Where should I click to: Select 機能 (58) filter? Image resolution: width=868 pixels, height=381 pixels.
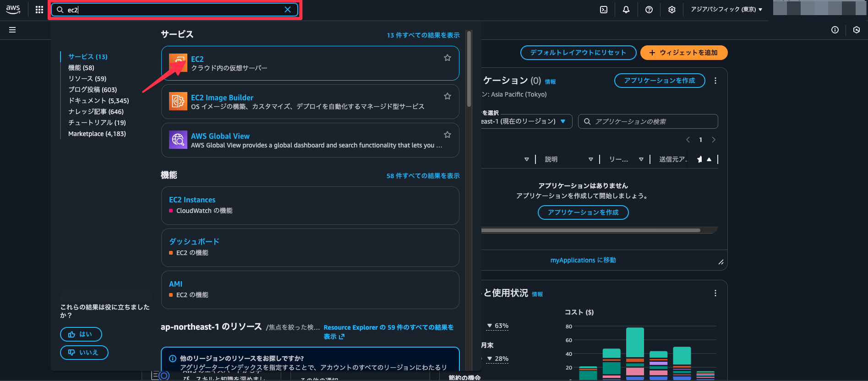(x=81, y=68)
